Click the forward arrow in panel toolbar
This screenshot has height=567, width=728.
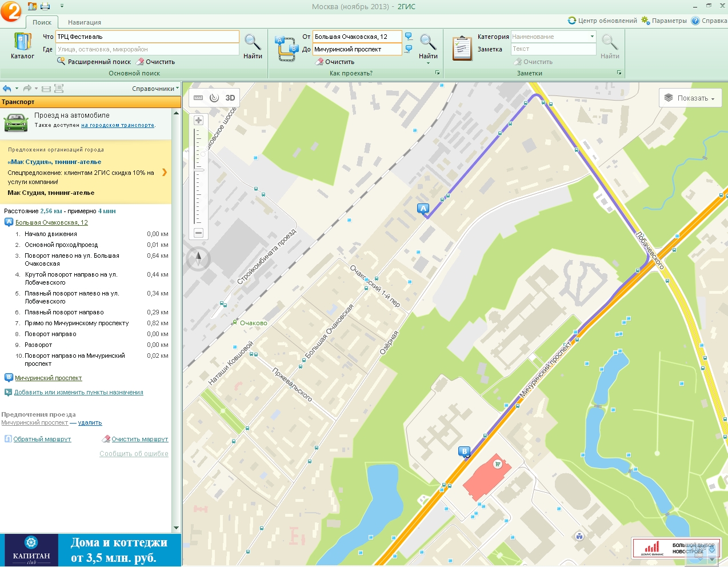(x=27, y=89)
